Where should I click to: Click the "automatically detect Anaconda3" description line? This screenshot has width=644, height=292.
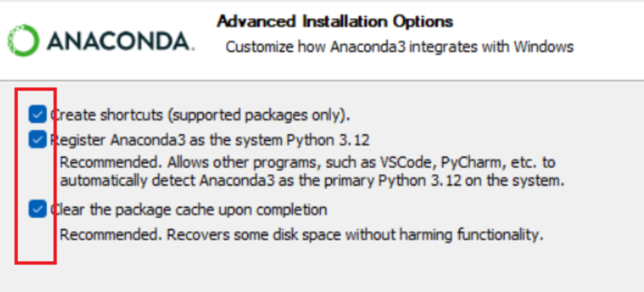point(312,181)
